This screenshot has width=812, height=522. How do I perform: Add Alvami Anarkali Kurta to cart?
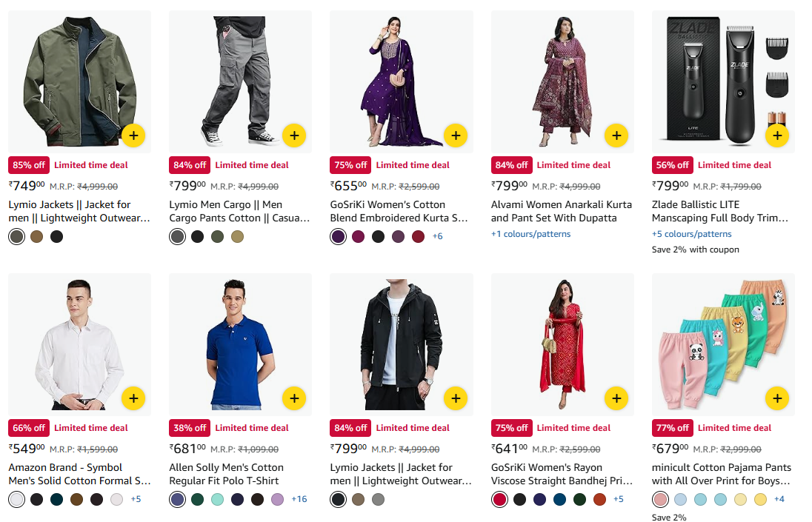click(x=616, y=135)
